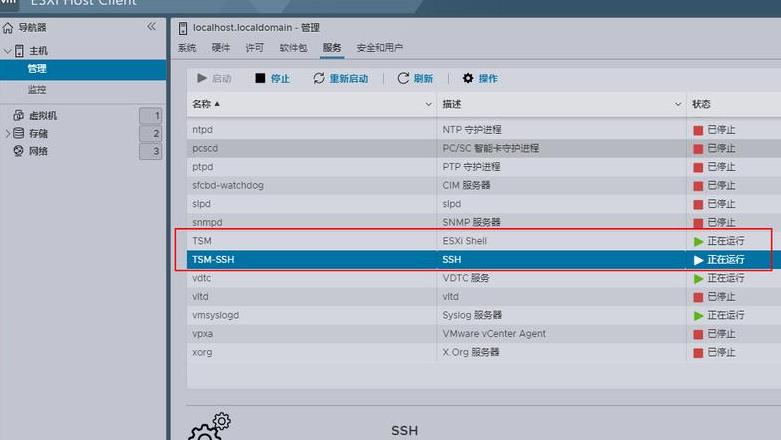Screen dimensions: 781x440
Task: Open 监控 under the host
Action: click(x=37, y=90)
